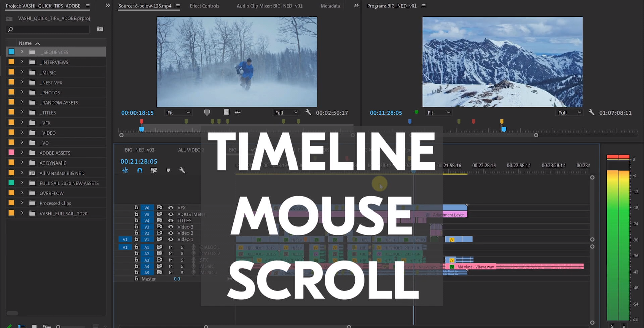Toggle sync lock on V6 track
644x328 pixels.
click(160, 208)
